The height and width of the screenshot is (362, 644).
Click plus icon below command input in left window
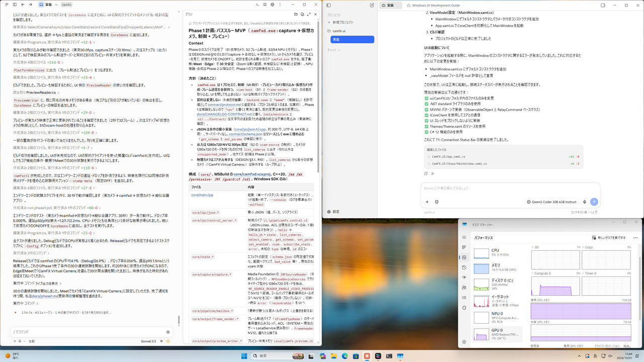pyautogui.click(x=14, y=341)
